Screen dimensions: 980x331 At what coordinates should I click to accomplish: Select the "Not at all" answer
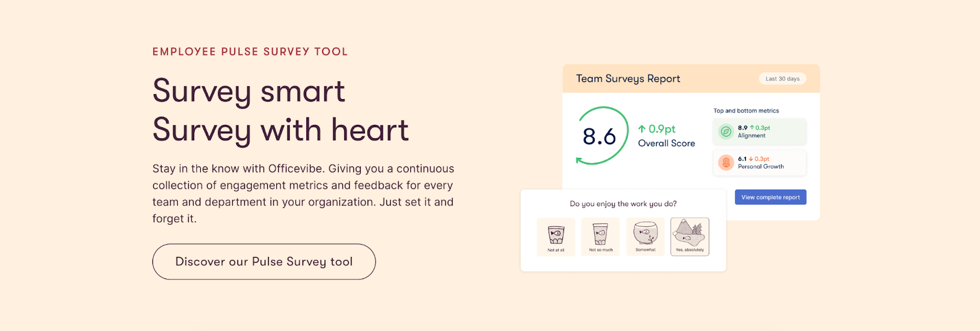click(x=556, y=250)
